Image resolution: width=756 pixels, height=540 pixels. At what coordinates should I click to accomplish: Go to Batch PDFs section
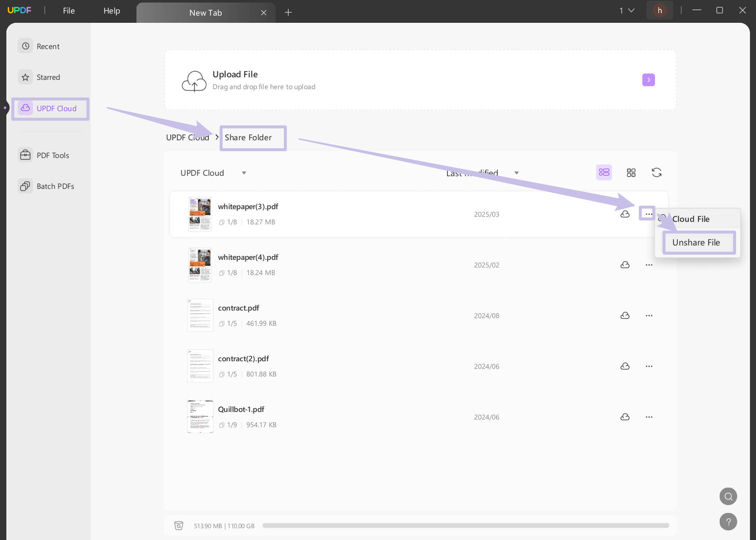point(55,186)
